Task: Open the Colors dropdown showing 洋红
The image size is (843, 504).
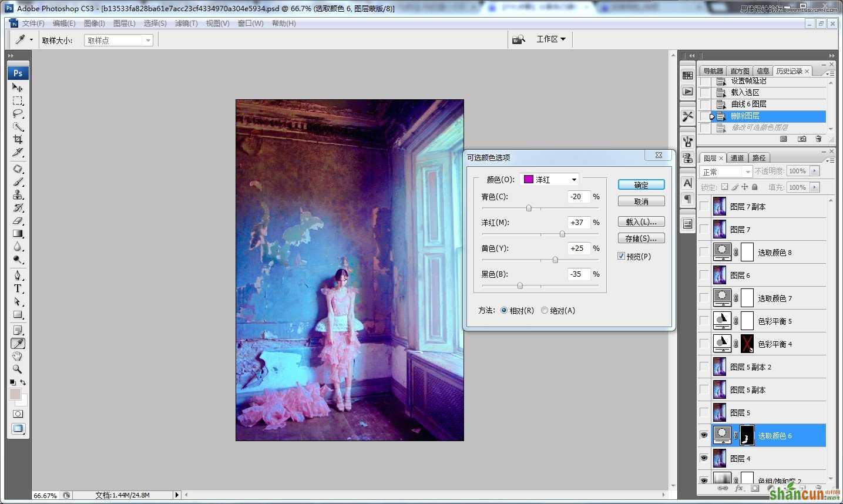Action: coord(550,179)
